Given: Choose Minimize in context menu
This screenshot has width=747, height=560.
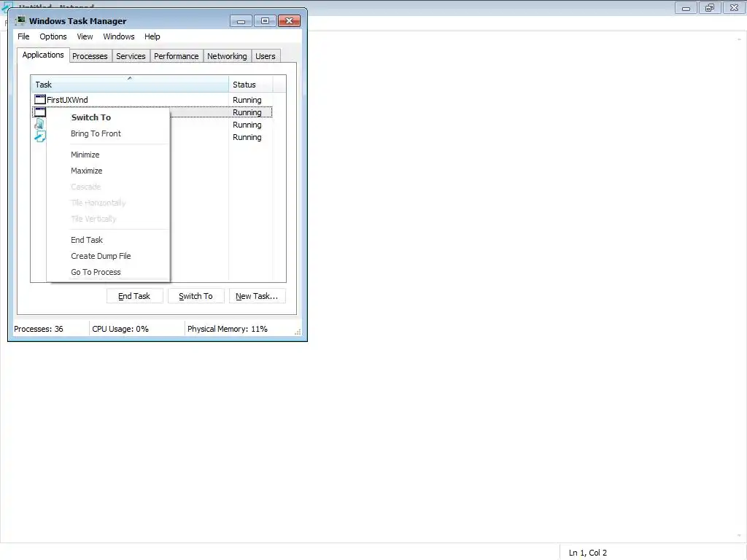Looking at the screenshot, I should point(108,155).
